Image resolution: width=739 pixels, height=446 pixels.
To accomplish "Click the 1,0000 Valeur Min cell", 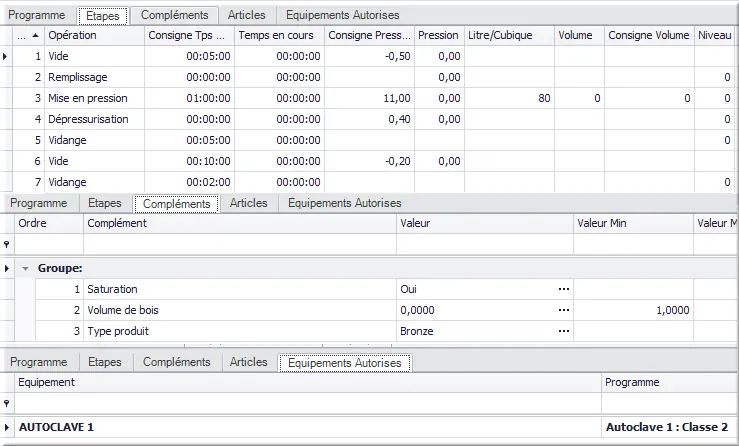I will pyautogui.click(x=633, y=310).
